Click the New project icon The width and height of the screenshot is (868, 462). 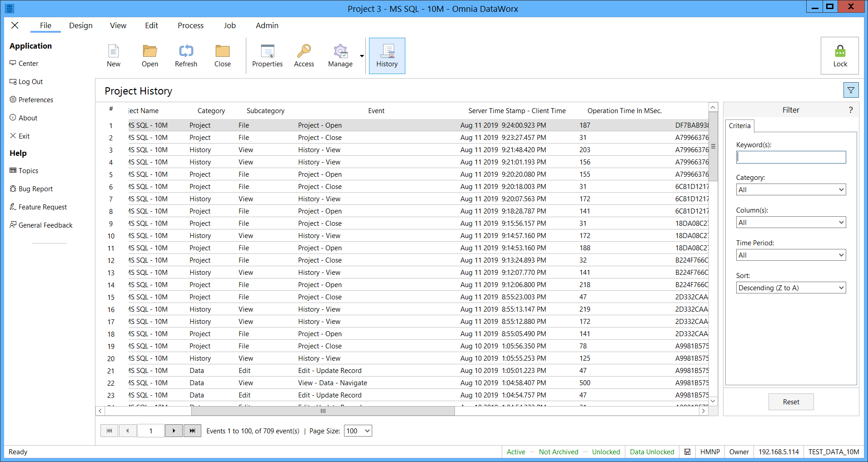pos(114,55)
